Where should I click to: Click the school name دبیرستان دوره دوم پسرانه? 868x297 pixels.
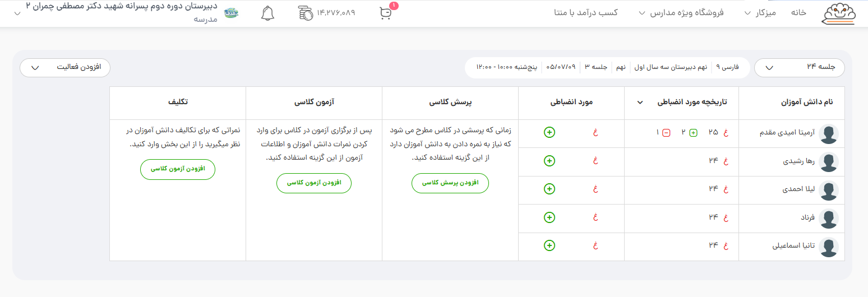pos(122,7)
